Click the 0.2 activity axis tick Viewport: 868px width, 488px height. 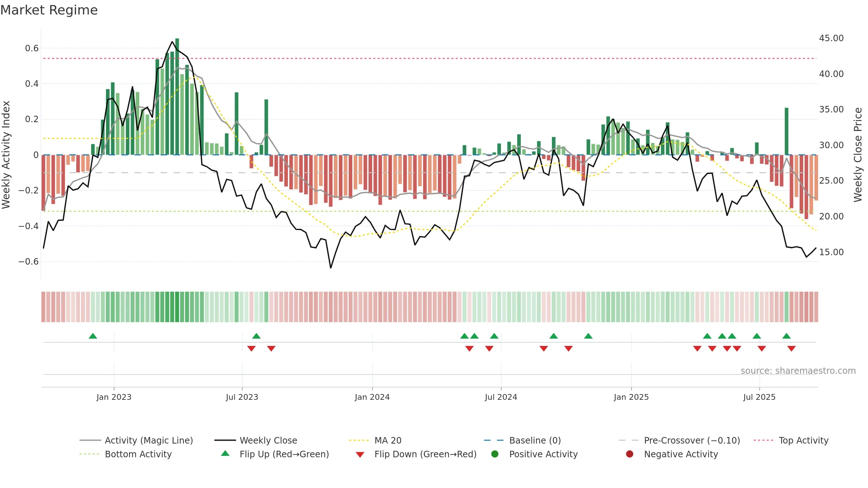(32, 119)
